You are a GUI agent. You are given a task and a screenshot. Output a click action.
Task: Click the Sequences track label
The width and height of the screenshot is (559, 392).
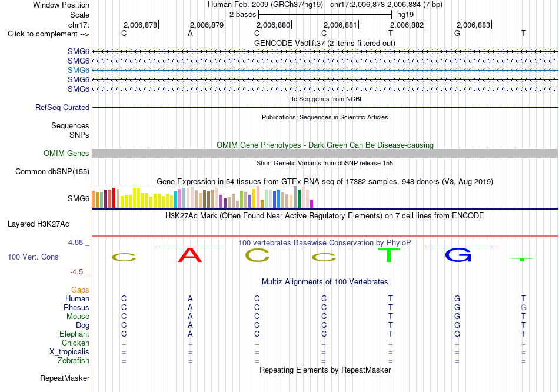coord(70,125)
